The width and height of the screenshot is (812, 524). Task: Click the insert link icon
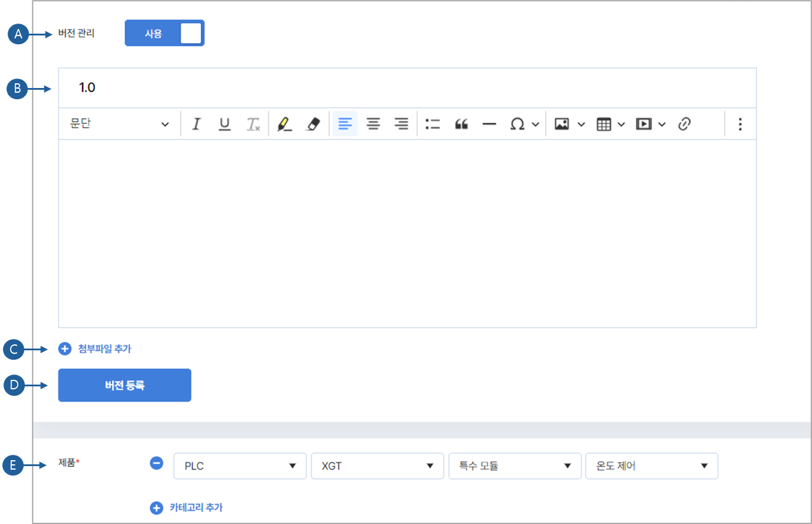point(684,124)
